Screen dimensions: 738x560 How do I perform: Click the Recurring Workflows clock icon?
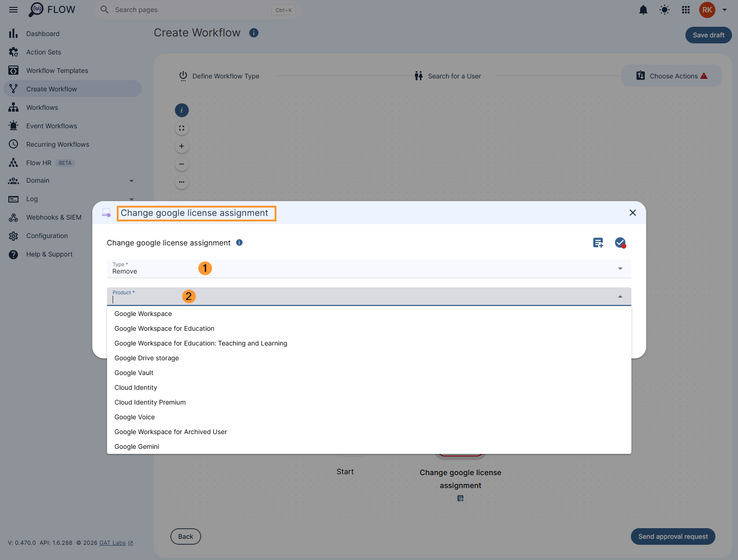pos(13,144)
